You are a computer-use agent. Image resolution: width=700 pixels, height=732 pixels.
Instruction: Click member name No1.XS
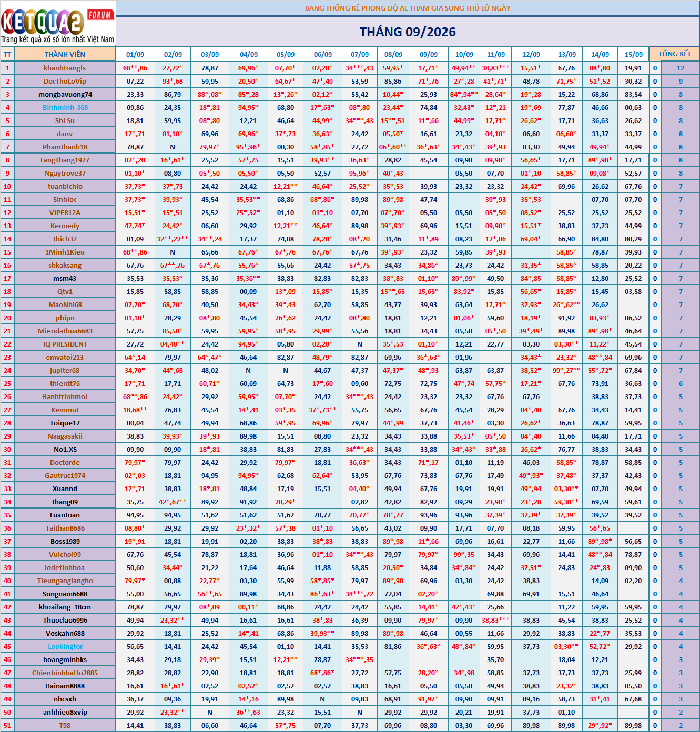click(x=65, y=449)
